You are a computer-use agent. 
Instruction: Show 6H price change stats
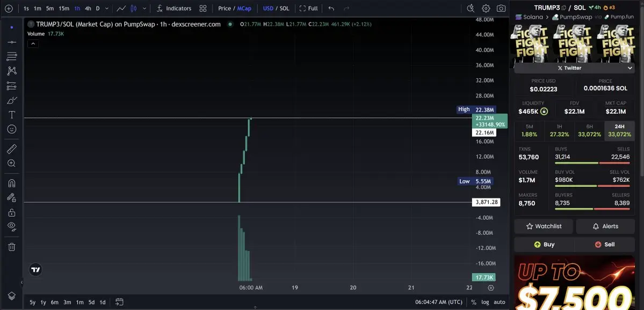[x=589, y=131]
